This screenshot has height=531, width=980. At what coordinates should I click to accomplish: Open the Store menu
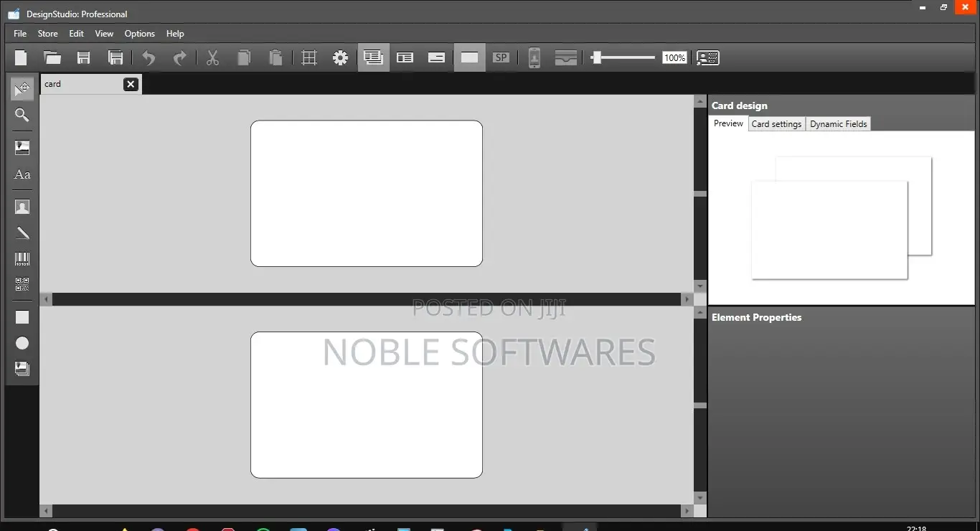tap(47, 33)
